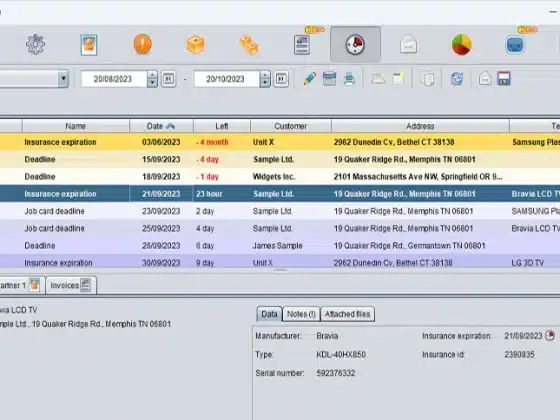Open the Attached files tab

click(x=348, y=314)
